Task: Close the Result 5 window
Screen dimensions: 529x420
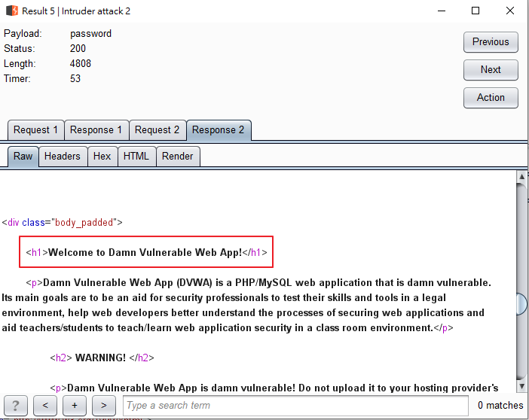Action: click(x=510, y=11)
